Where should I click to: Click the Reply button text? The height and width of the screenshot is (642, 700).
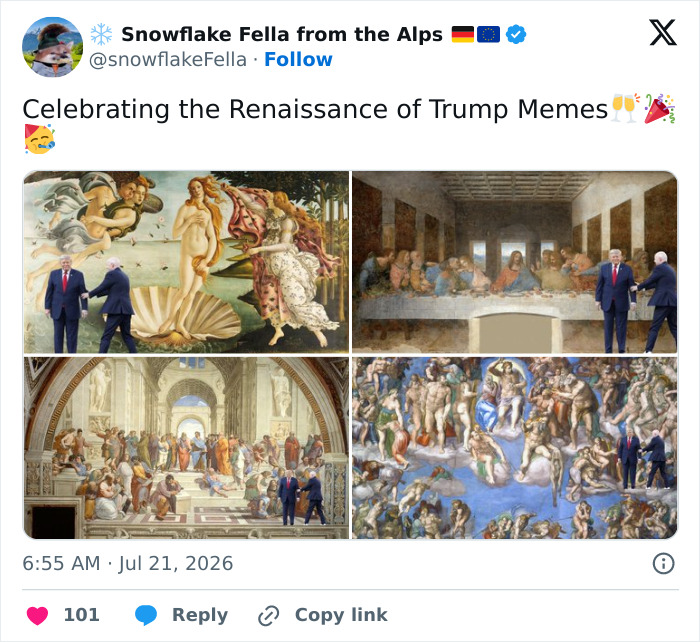point(200,615)
